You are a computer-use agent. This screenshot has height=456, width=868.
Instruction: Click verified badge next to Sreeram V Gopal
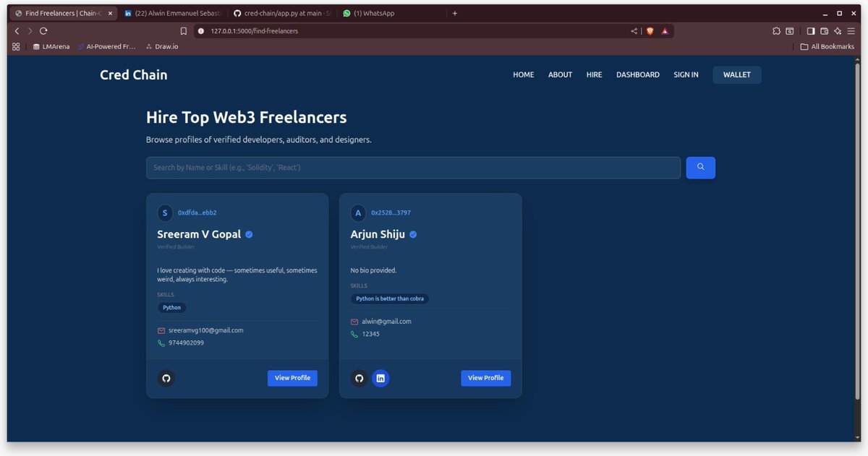point(249,234)
